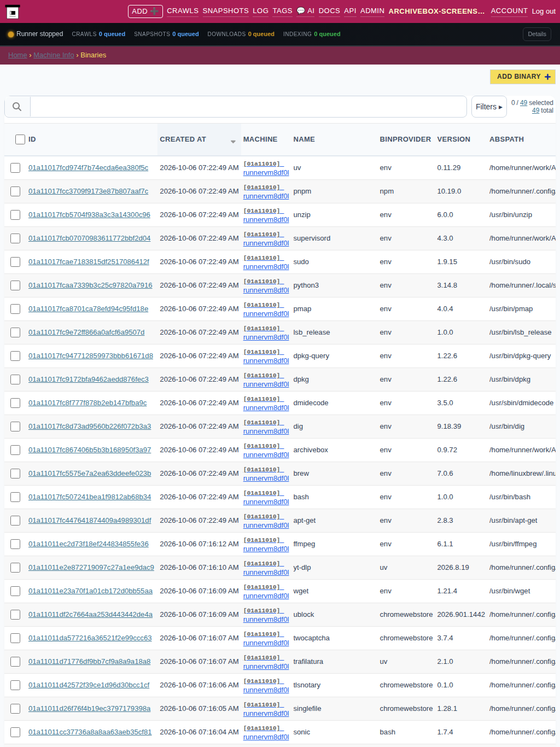Open the Admin menu item
560x747 pixels.
(372, 11)
